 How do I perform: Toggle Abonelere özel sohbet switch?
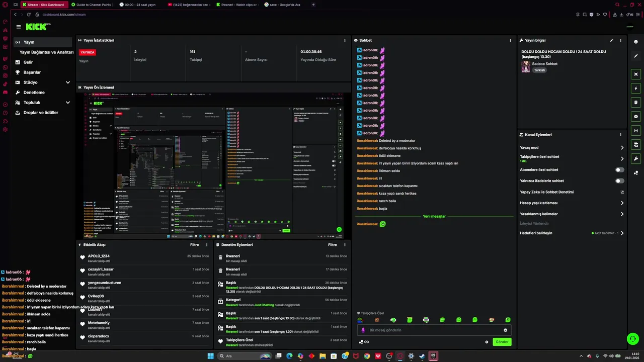coord(620,170)
